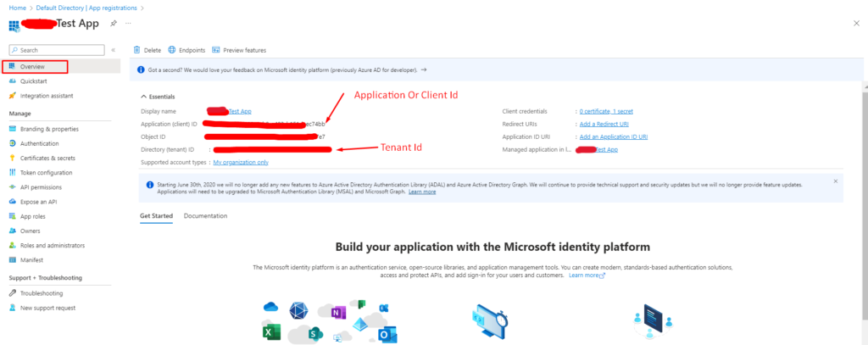
Task: Collapse the Essentials section
Action: 158,97
